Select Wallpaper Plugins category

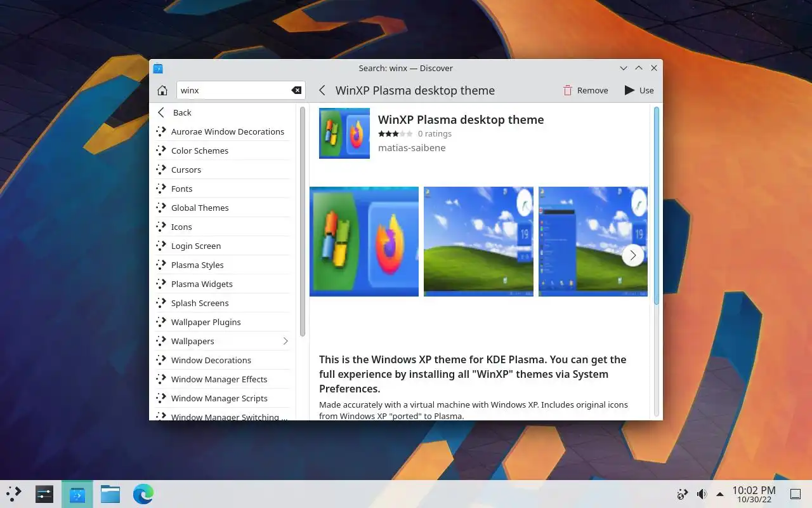tap(223, 322)
